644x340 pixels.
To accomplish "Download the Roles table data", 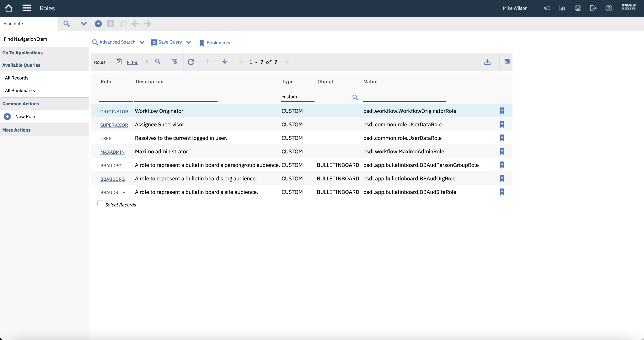I will (x=487, y=62).
